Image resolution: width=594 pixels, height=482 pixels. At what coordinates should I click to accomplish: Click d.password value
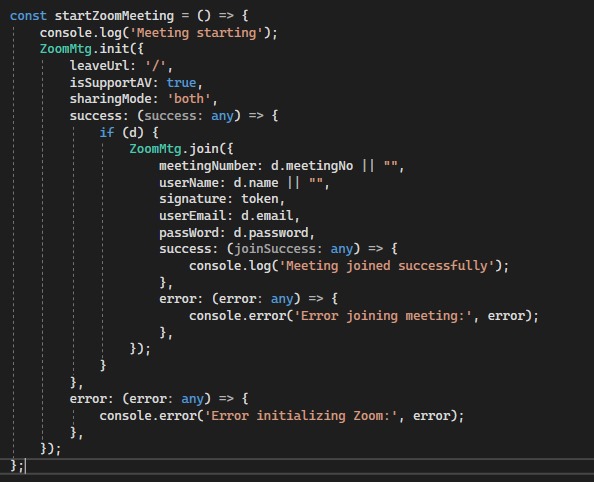(271, 233)
